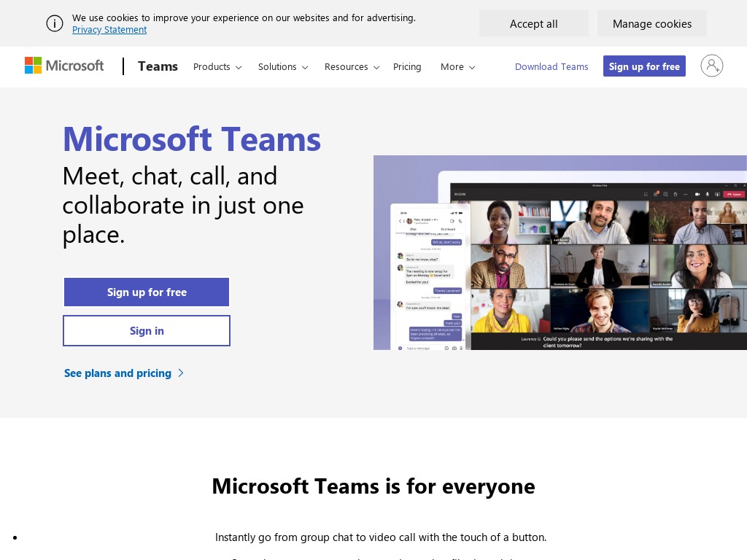This screenshot has width=747, height=560.
Task: Click 'Meet, chat, call, and collaborate' tagline
Action: coord(183,205)
